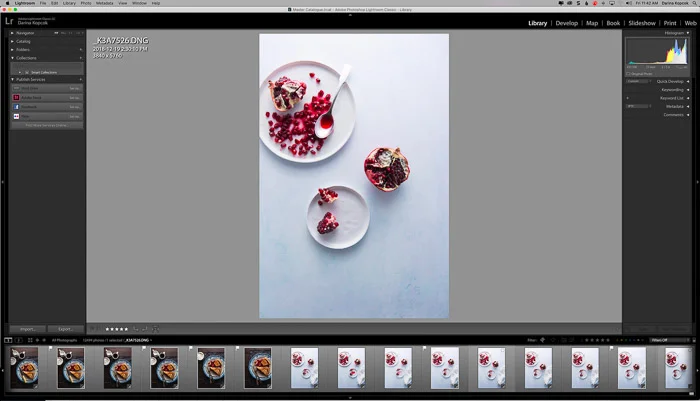Toggle the filter on/off switch at far right
This screenshot has width=700, height=401.
694,340
